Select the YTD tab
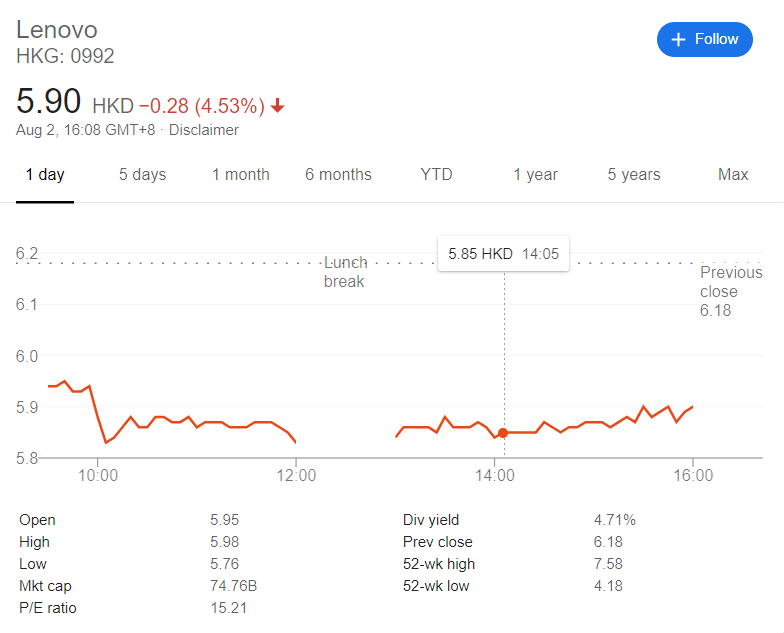Screen dimensions: 784x633 [436, 175]
